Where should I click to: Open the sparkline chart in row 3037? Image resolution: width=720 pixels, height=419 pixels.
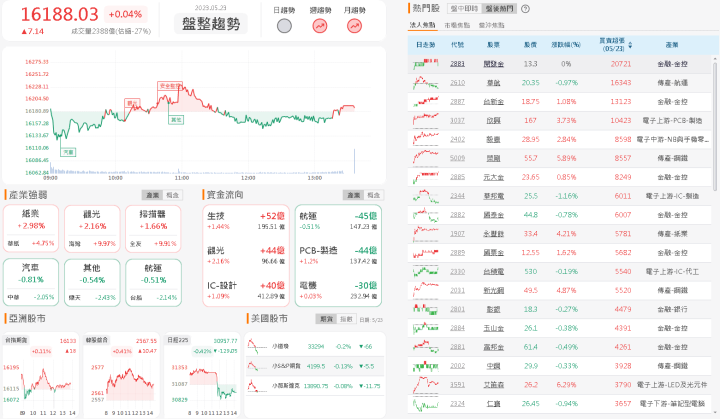pyautogui.click(x=426, y=120)
